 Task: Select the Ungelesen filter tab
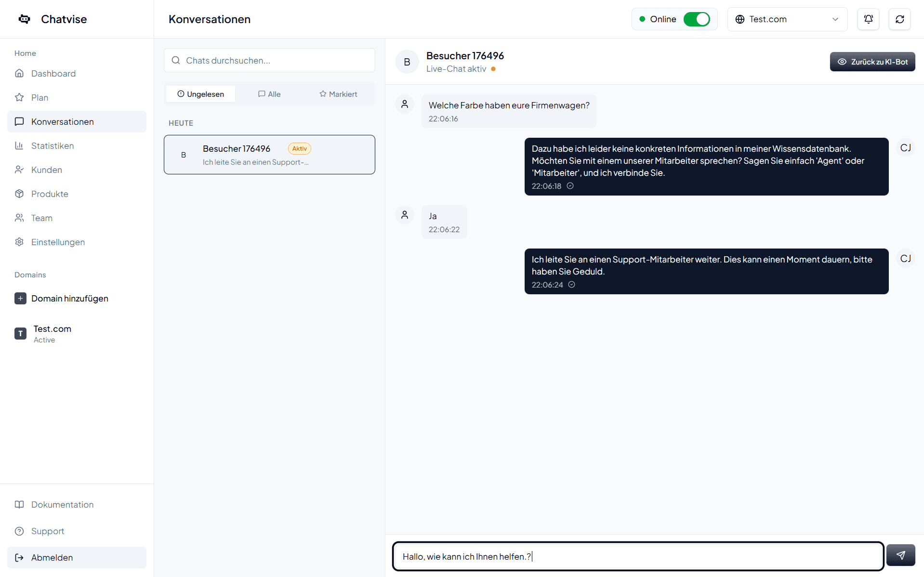pyautogui.click(x=200, y=94)
